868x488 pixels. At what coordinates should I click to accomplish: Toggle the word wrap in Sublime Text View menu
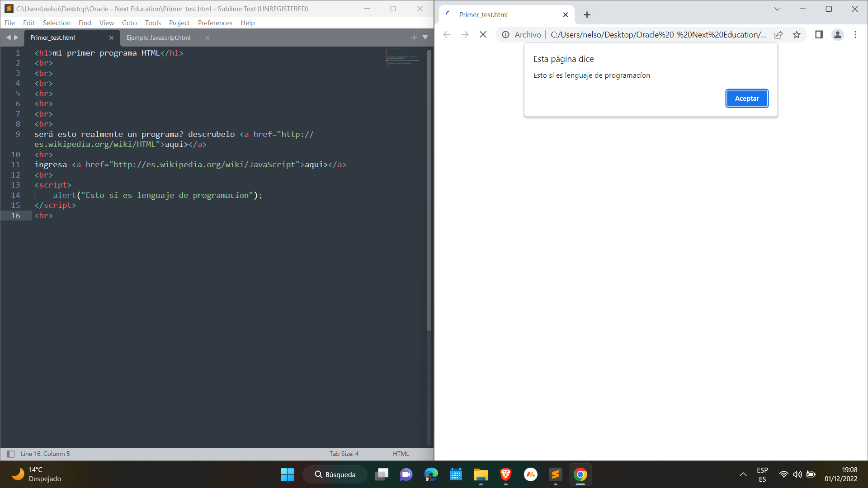coord(106,23)
